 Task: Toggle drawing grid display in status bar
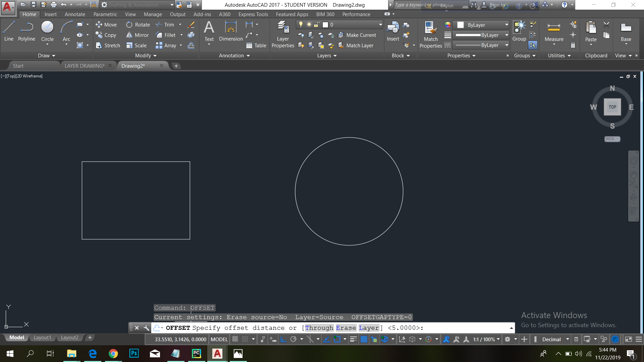click(x=235, y=339)
